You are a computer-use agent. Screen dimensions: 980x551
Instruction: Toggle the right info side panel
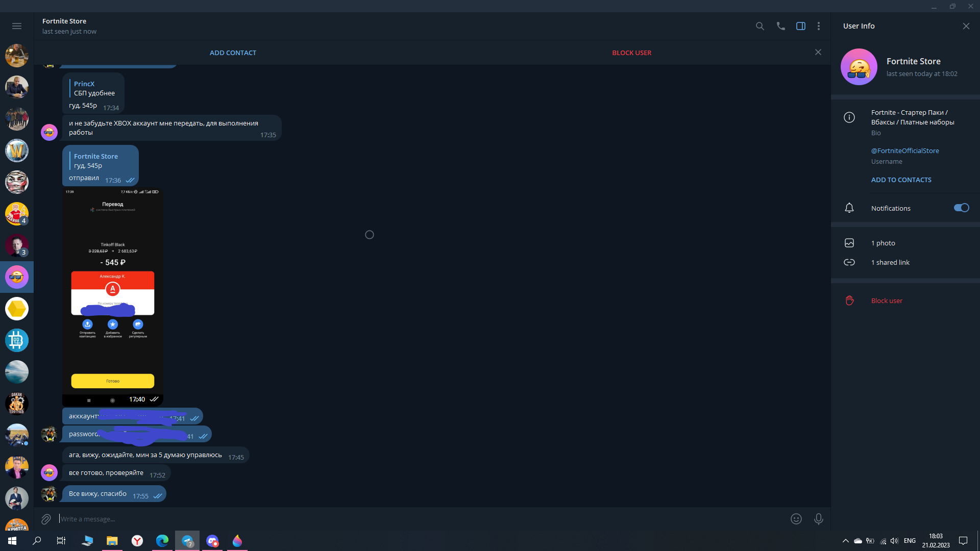[801, 26]
